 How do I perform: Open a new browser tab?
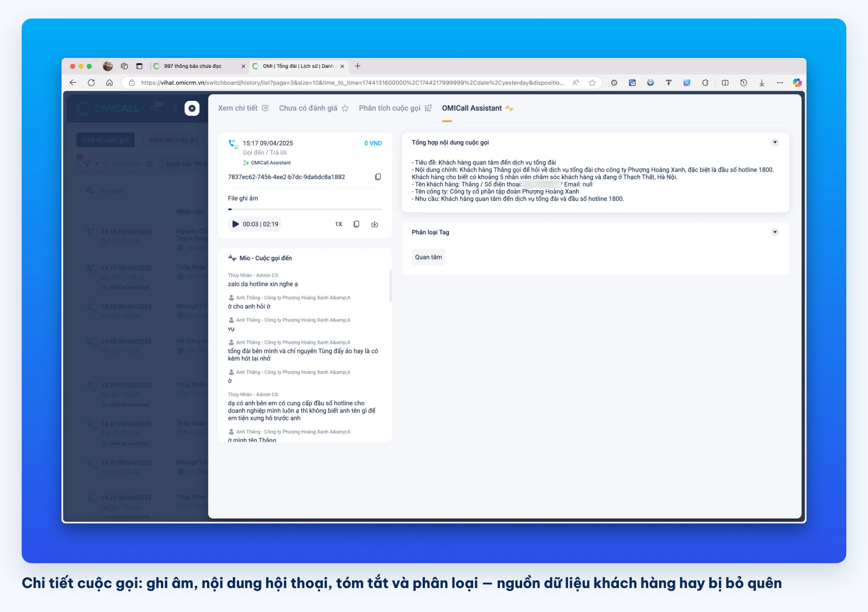coord(358,66)
